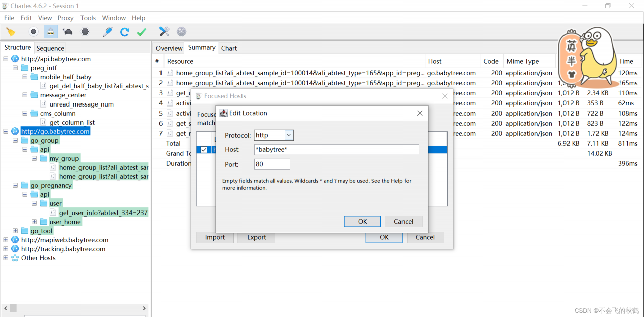
Task: Compose a new request with the pen icon
Action: (107, 32)
